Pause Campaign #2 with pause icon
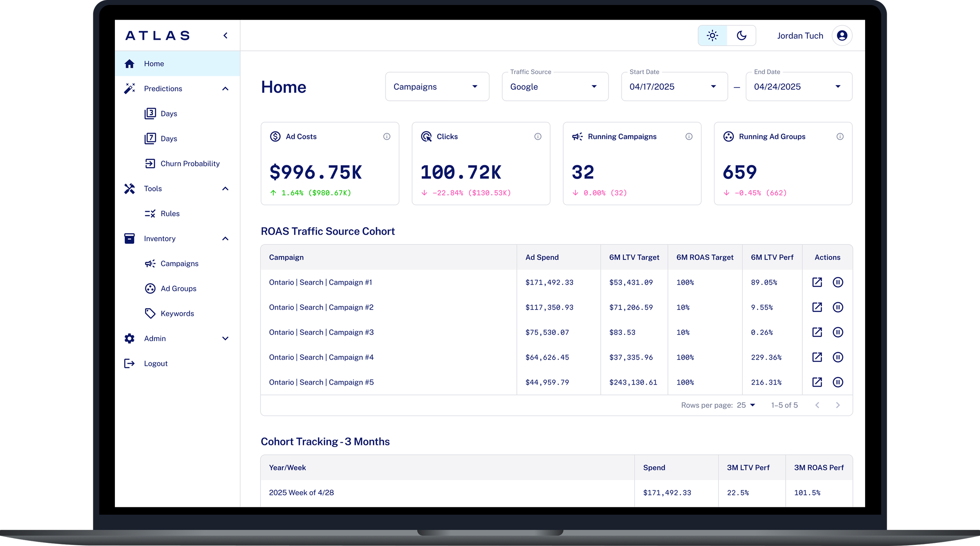Screen dimensions: 980x546 pos(838,307)
